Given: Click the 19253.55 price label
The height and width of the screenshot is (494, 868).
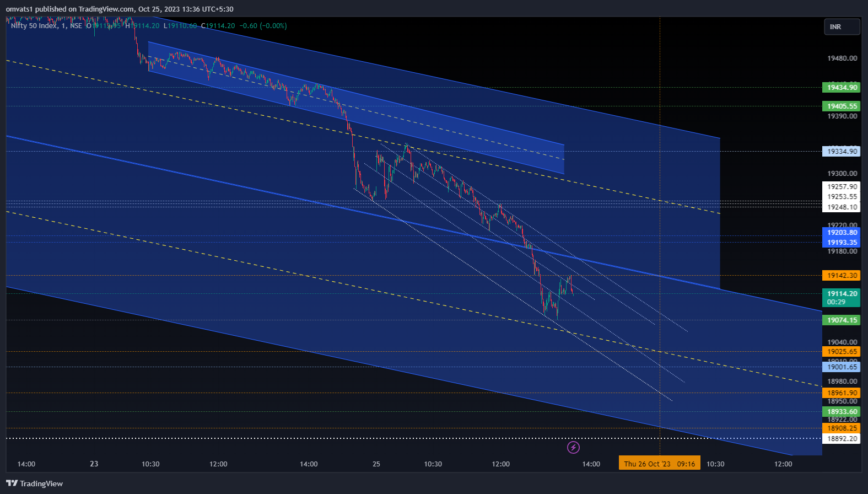Looking at the screenshot, I should click(841, 197).
